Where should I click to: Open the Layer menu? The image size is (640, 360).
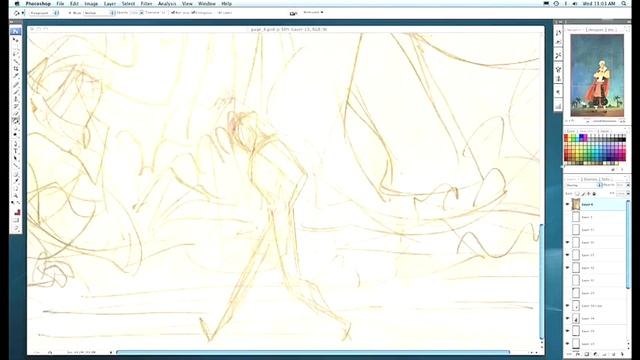tap(110, 4)
